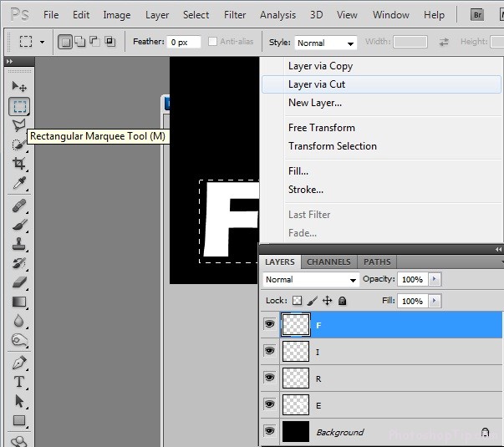
Task: Toggle lock transparent pixels
Action: 297,301
